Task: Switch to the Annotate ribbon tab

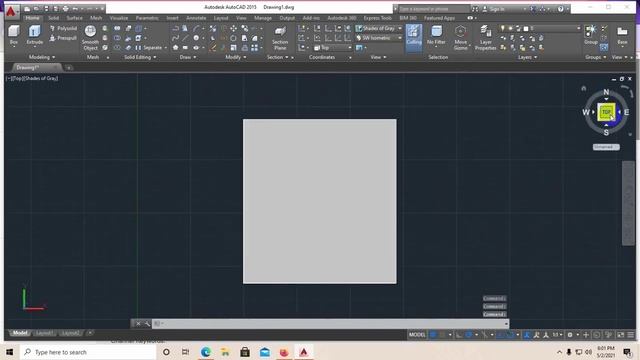Action: pos(196,18)
